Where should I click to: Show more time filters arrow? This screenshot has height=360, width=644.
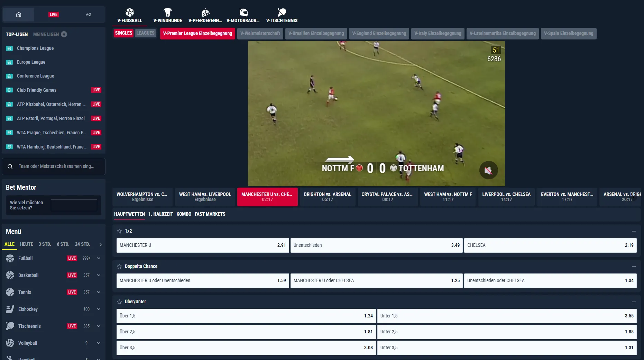click(x=101, y=245)
